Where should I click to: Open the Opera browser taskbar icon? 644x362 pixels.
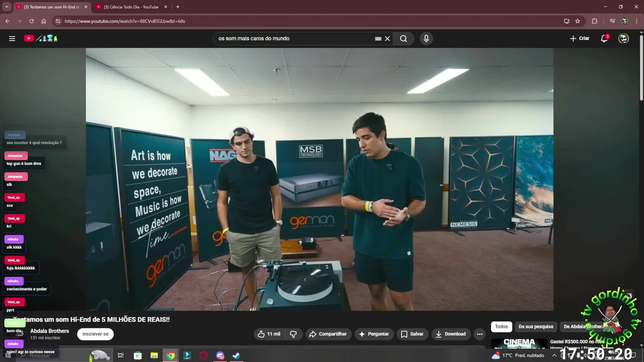click(x=204, y=355)
